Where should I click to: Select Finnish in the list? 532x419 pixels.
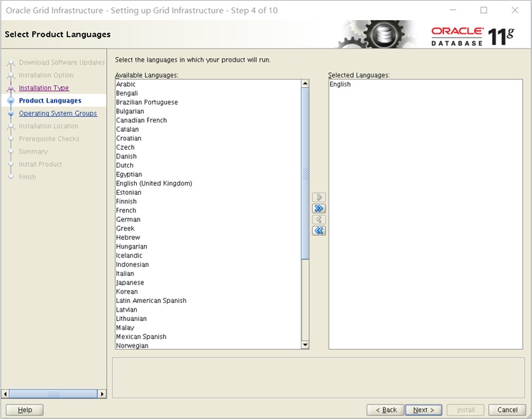[208, 201]
